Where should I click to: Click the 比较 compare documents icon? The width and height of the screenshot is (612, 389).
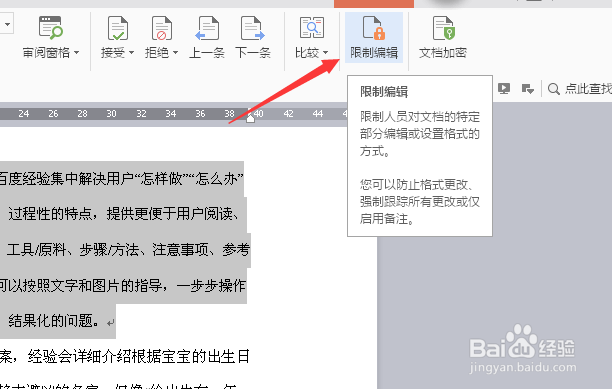[312, 28]
